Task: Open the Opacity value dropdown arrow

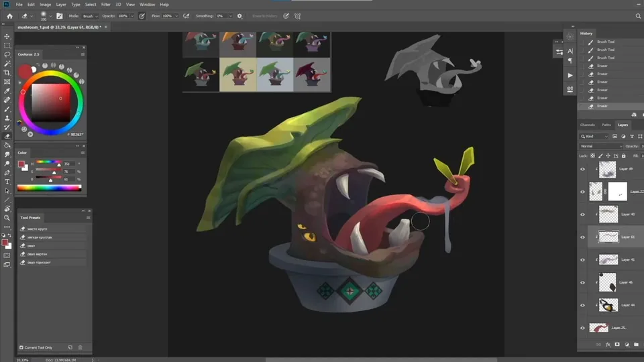Action: tap(132, 16)
